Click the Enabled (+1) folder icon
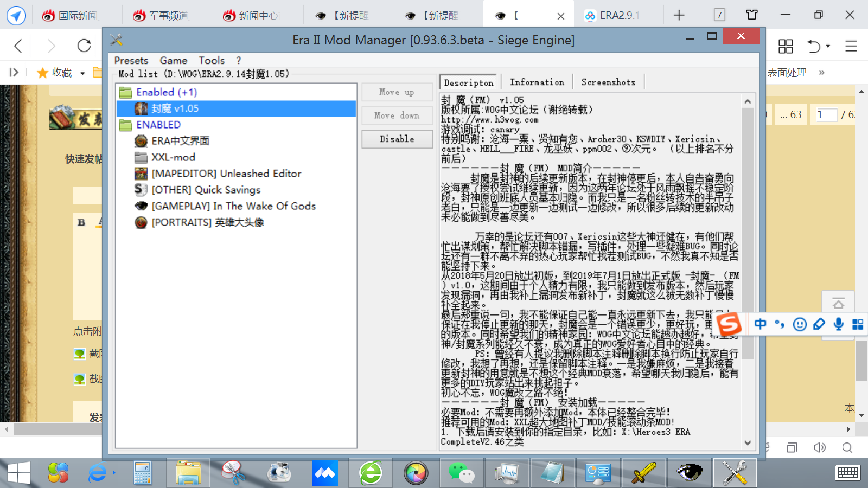 [x=125, y=93]
